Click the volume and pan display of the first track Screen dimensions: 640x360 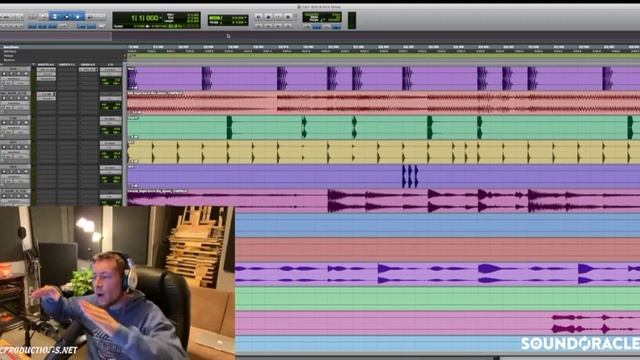coord(111,82)
